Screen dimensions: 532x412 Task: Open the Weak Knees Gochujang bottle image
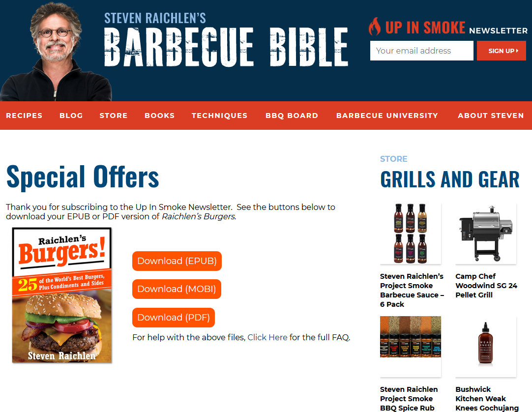pyautogui.click(x=486, y=347)
